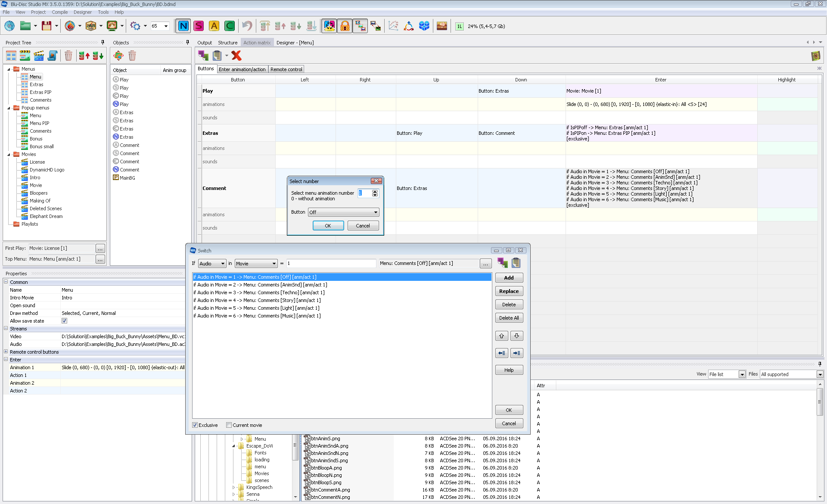Collapse the Movies tree node
827x504 pixels.
[9, 154]
